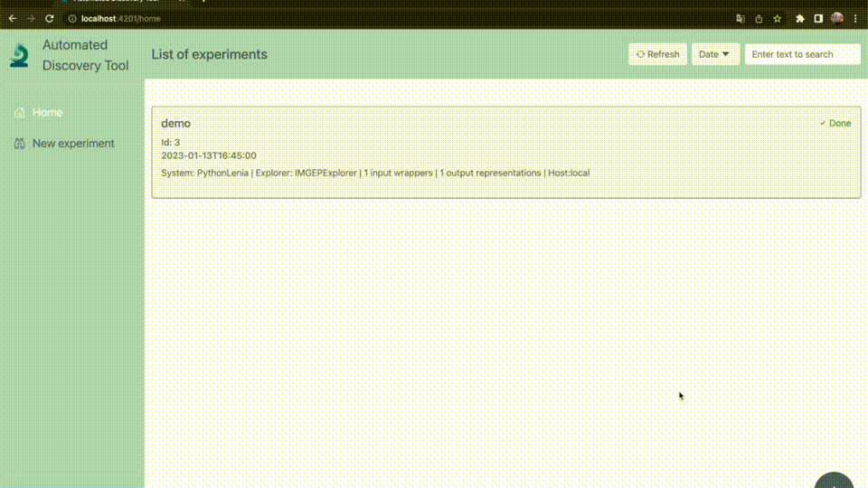Open the demo experiment title

pos(175,124)
